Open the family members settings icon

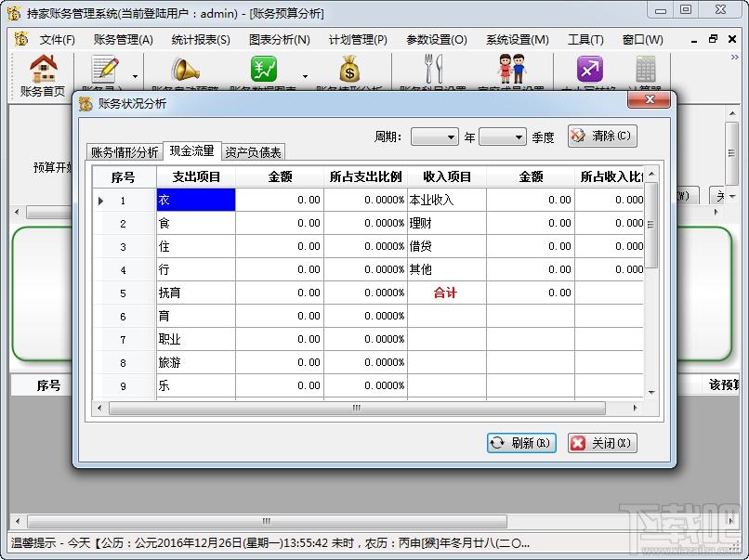pos(512,69)
